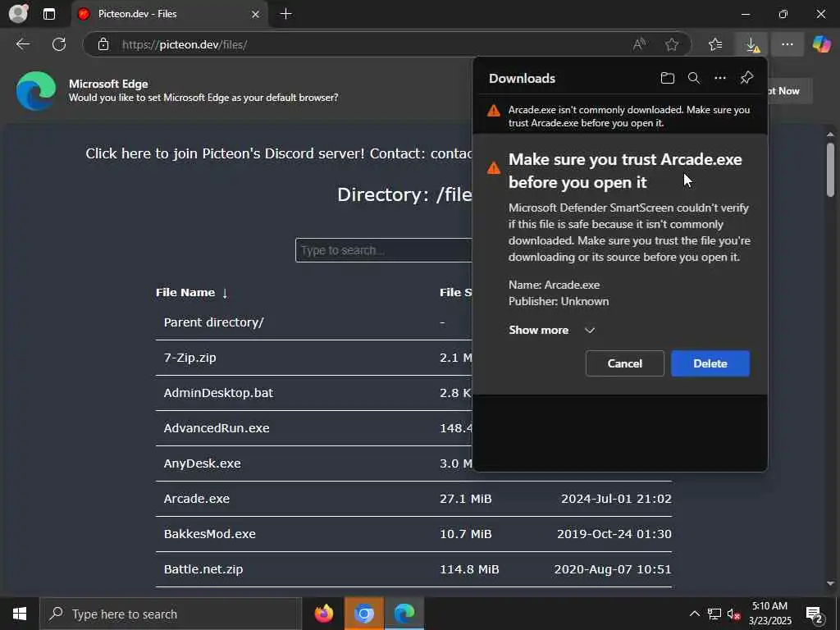Click the 2019-Oct-24 01:30 date cell

click(x=614, y=534)
